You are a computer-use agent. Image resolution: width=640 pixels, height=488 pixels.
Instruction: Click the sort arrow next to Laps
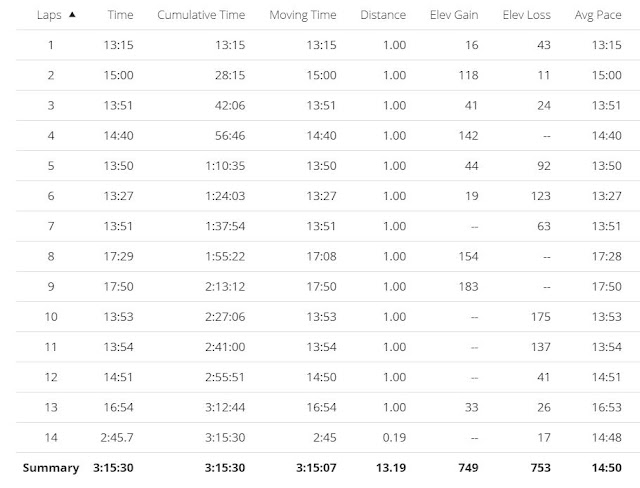click(72, 15)
